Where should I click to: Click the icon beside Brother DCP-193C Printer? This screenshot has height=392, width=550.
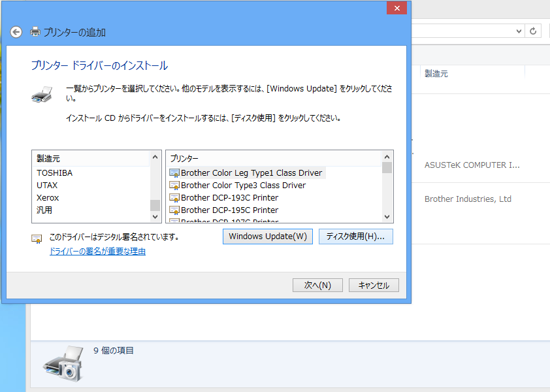[174, 198]
